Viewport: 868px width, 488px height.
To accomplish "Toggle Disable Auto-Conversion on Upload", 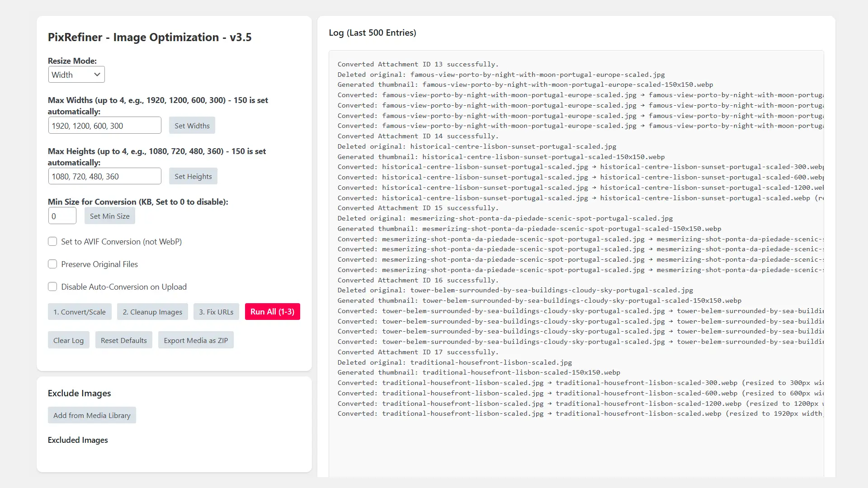I will [52, 287].
